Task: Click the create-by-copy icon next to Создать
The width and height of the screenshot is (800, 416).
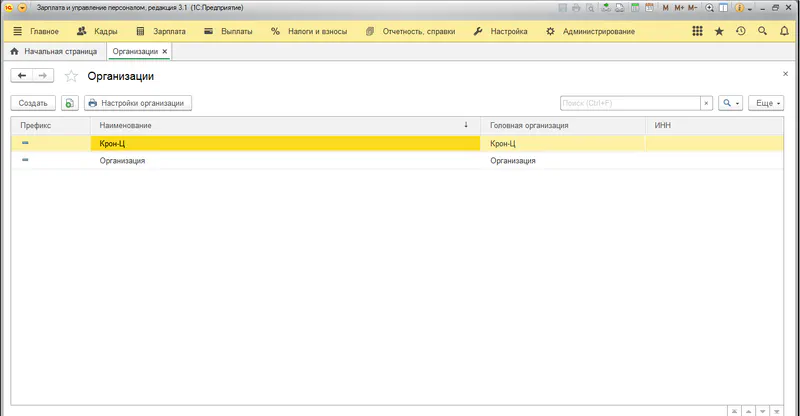Action: click(68, 103)
